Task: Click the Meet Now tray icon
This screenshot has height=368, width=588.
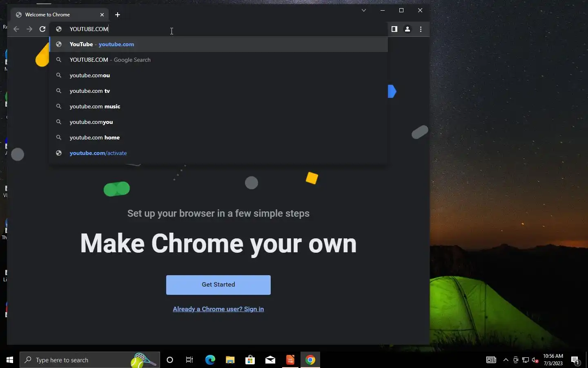Action: [x=516, y=360]
